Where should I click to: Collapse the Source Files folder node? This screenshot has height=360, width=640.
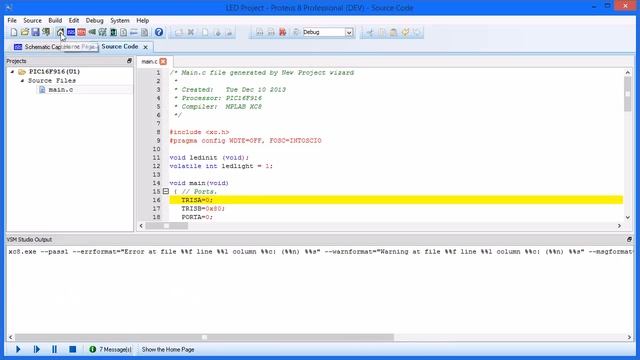pyautogui.click(x=22, y=81)
